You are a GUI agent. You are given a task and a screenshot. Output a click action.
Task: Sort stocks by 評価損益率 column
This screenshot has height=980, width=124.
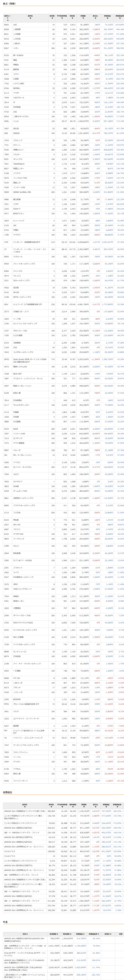[119, 16]
